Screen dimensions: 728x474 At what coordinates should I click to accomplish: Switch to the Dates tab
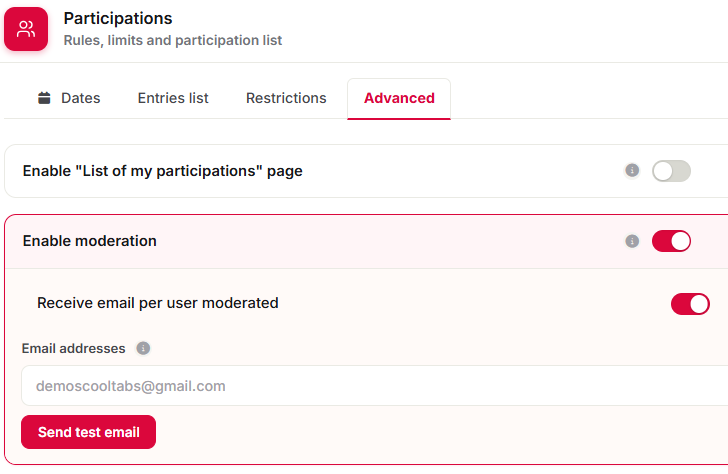(69, 98)
